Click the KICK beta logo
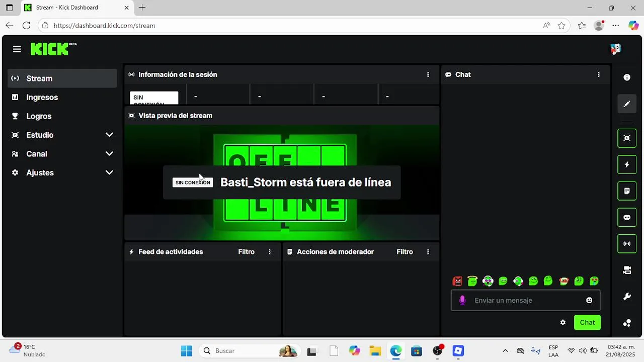 tap(53, 49)
